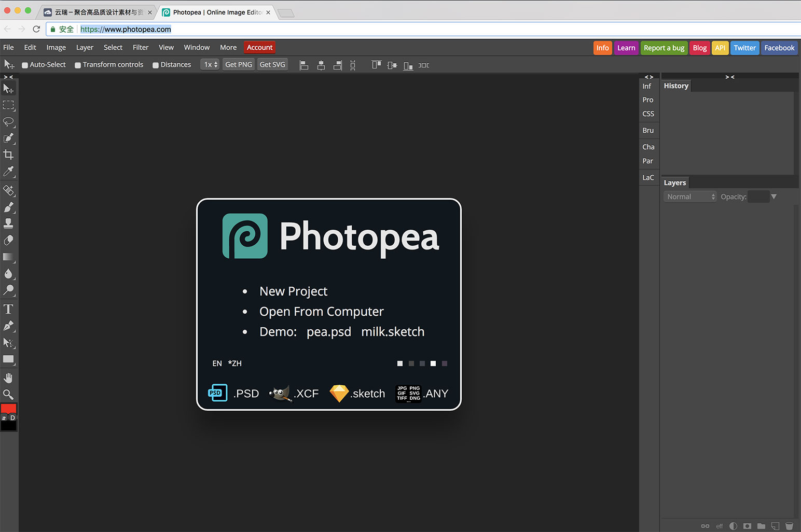Expand the side panel column arrows
801x532 pixels.
tap(648, 77)
